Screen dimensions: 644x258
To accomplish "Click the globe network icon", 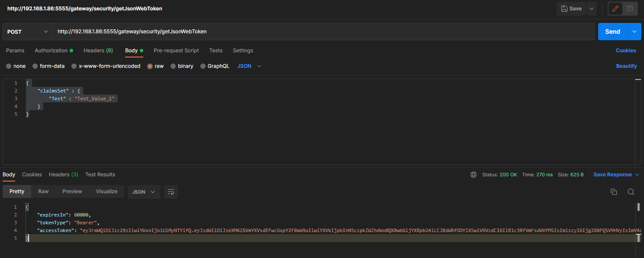I will point(473,175).
